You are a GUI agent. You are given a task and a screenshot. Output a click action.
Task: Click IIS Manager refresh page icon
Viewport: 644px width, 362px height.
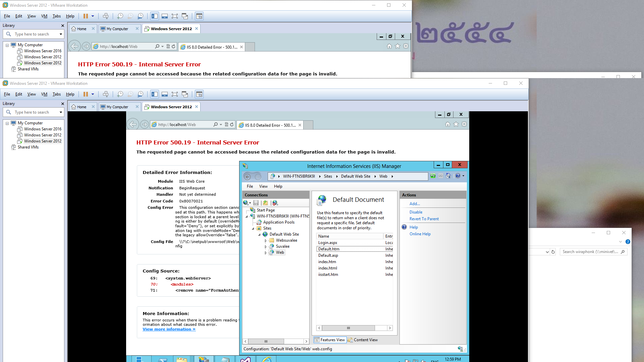433,176
